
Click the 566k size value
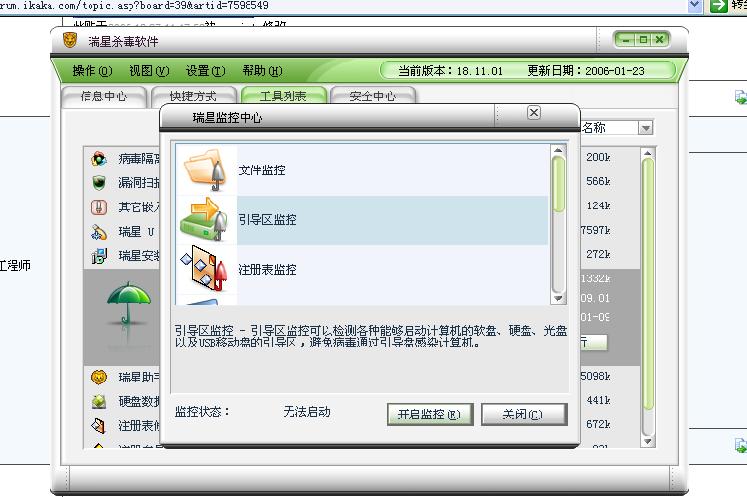tap(598, 181)
